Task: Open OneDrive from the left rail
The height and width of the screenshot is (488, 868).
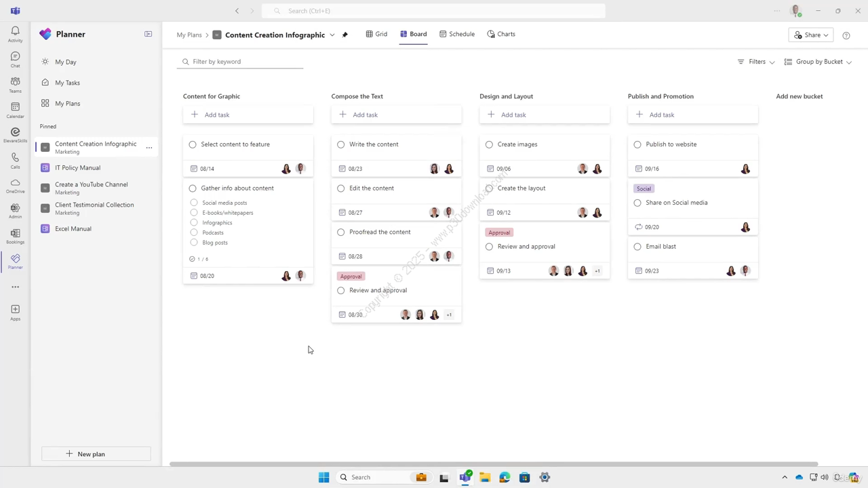Action: tap(15, 185)
